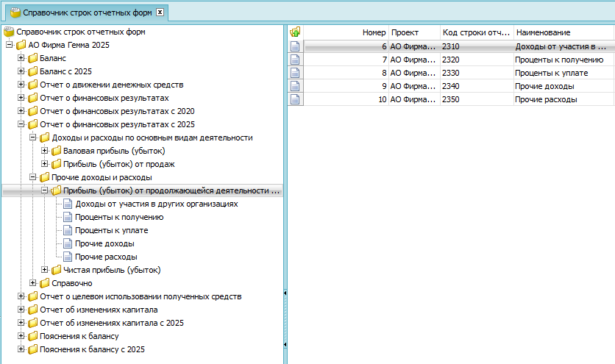The height and width of the screenshot is (364, 615).
Task: Expand the Чистая прибыль (убыток) node
Action: tap(45, 270)
